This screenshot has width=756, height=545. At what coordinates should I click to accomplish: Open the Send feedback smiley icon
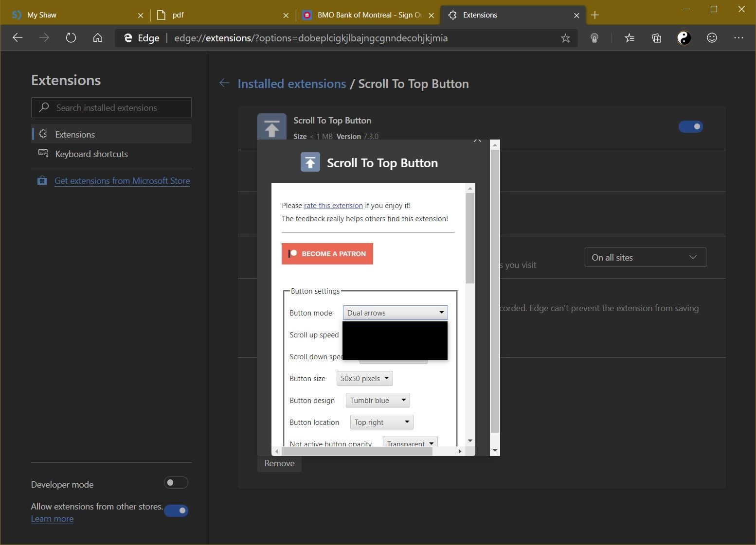click(x=711, y=37)
